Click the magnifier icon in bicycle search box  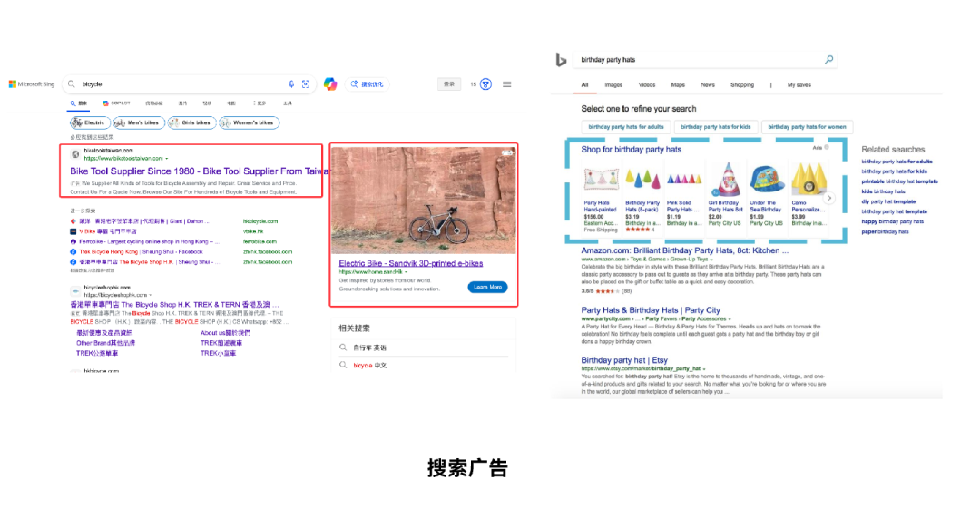coord(72,83)
